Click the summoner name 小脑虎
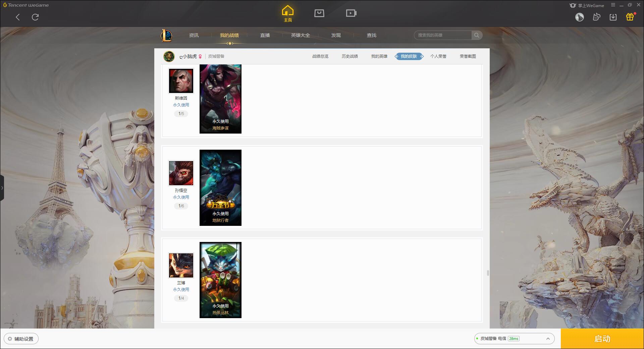Image resolution: width=644 pixels, height=349 pixels. (x=188, y=56)
